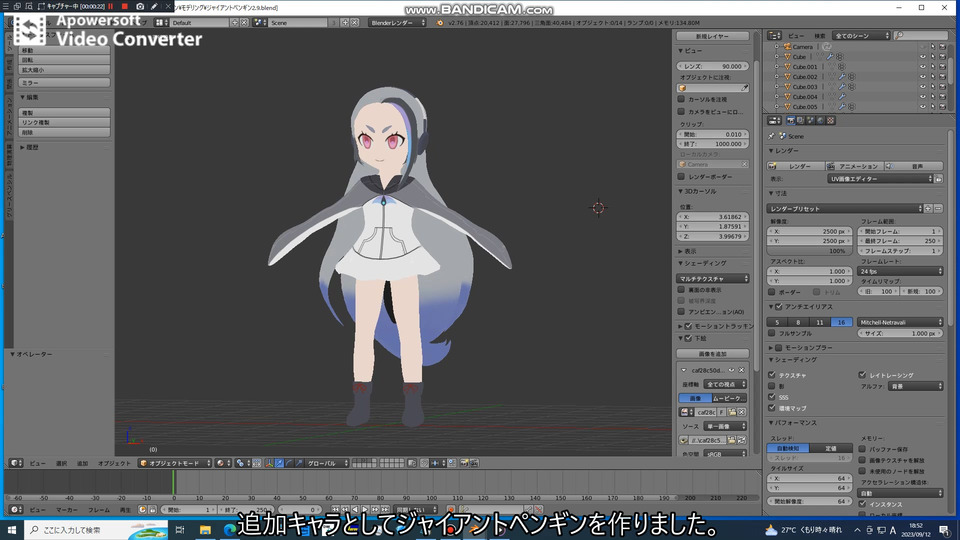The image size is (960, 540).
Task: Open the Render Layers properties tab icon
Action: [x=800, y=121]
